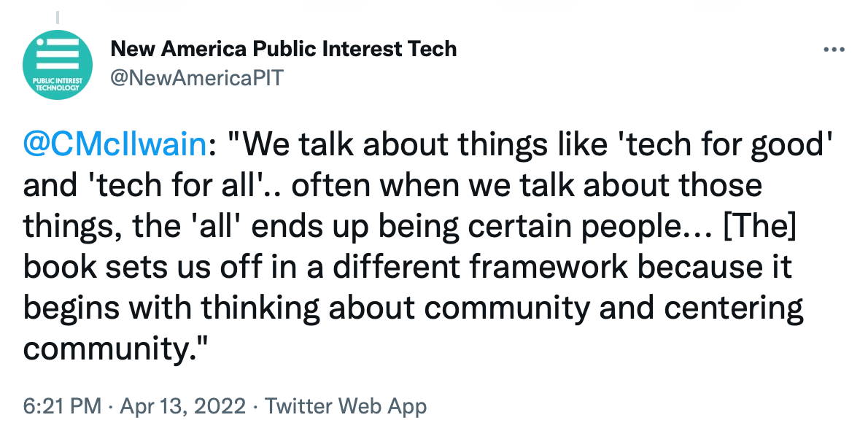Open the @CMcIlwain mentioned profile
The image size is (868, 439).
pos(115,145)
